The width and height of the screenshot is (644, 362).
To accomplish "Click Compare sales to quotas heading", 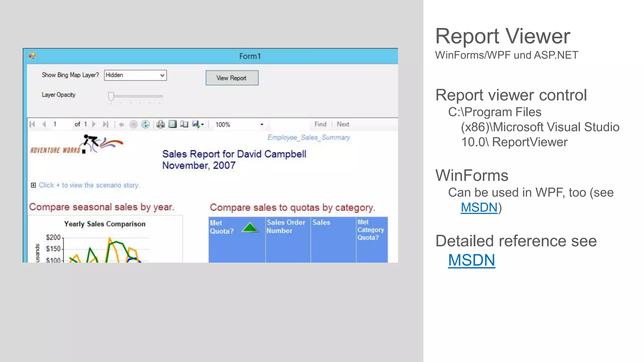I will tap(293, 208).
